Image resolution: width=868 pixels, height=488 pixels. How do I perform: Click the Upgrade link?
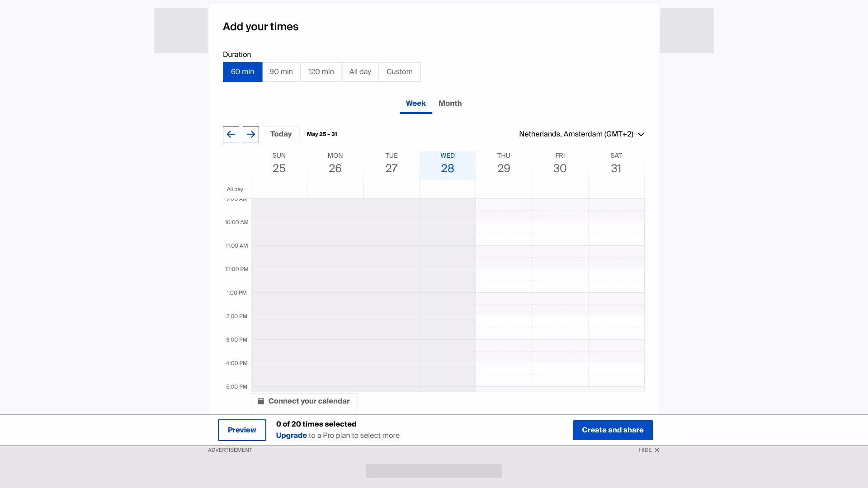(291, 436)
